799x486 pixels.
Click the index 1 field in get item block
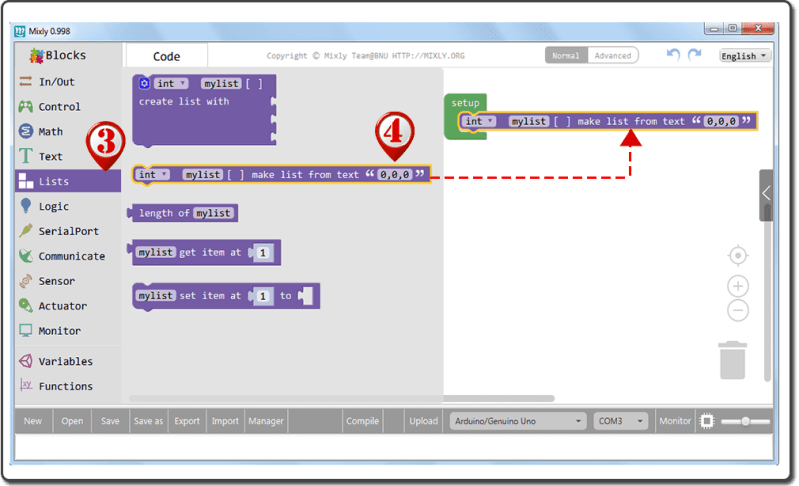coord(263,253)
